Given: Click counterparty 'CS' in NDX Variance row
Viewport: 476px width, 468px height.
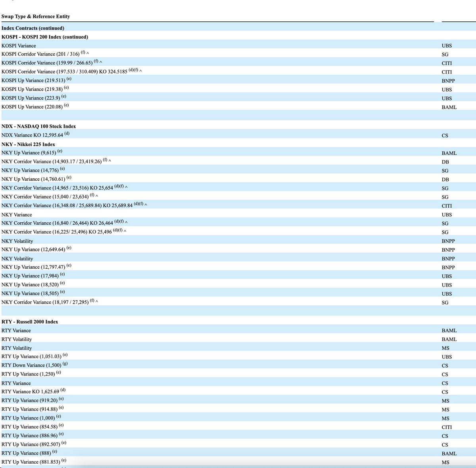Looking at the screenshot, I should point(445,136).
